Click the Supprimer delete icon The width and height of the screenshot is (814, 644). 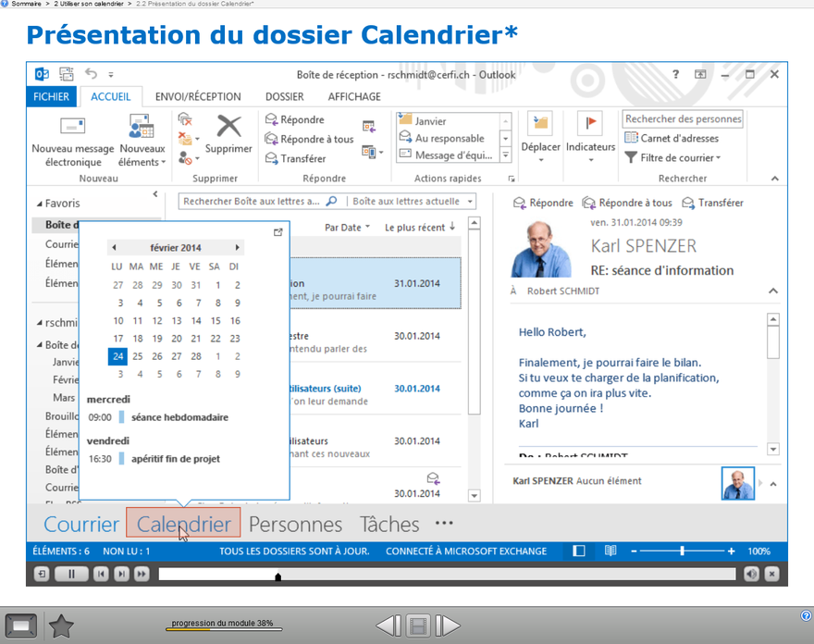click(x=228, y=126)
